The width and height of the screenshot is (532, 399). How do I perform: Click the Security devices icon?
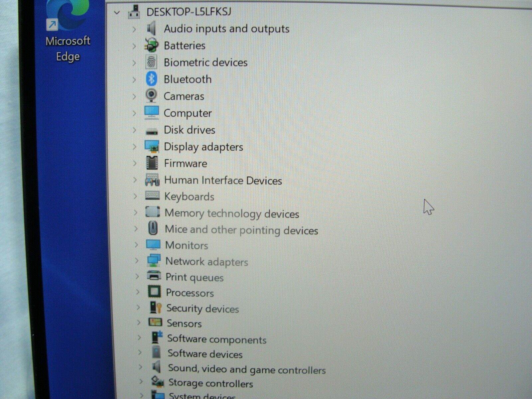[155, 309]
